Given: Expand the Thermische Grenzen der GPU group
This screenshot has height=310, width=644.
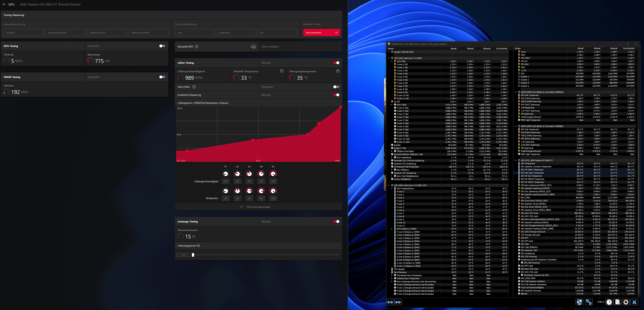Looking at the screenshot, I should [519, 275].
